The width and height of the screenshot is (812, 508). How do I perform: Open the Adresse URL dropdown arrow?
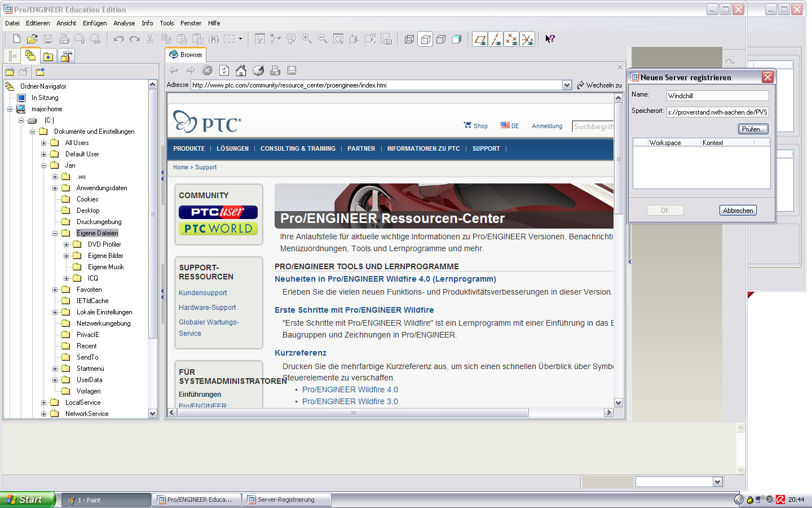(x=567, y=85)
